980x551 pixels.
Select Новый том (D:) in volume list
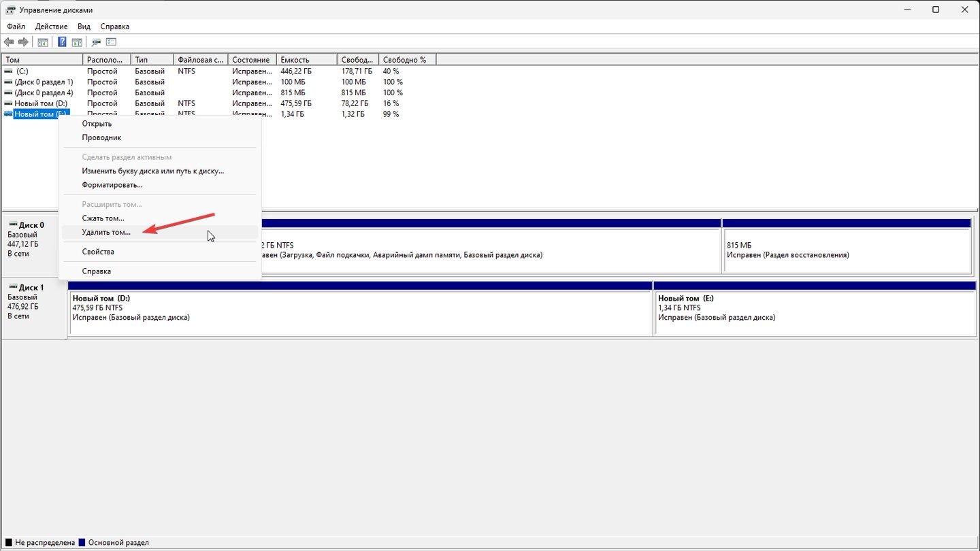(x=41, y=103)
